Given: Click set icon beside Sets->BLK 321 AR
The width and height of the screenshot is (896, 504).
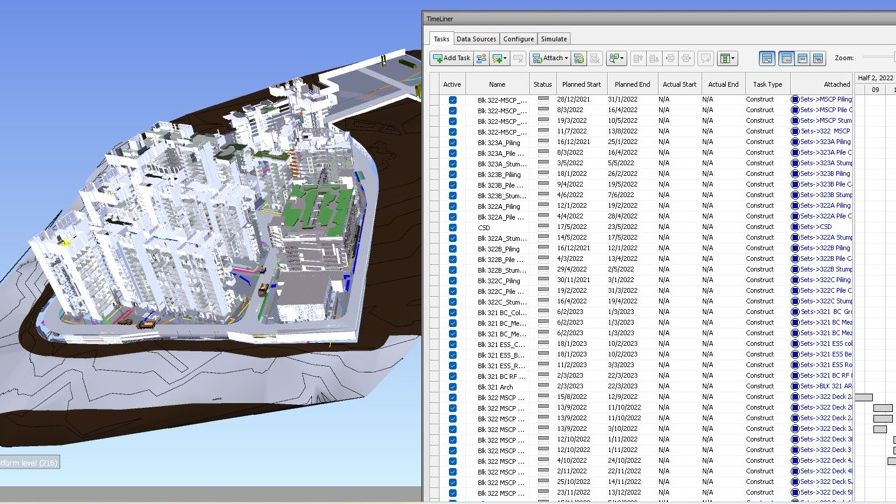Looking at the screenshot, I should [x=795, y=386].
